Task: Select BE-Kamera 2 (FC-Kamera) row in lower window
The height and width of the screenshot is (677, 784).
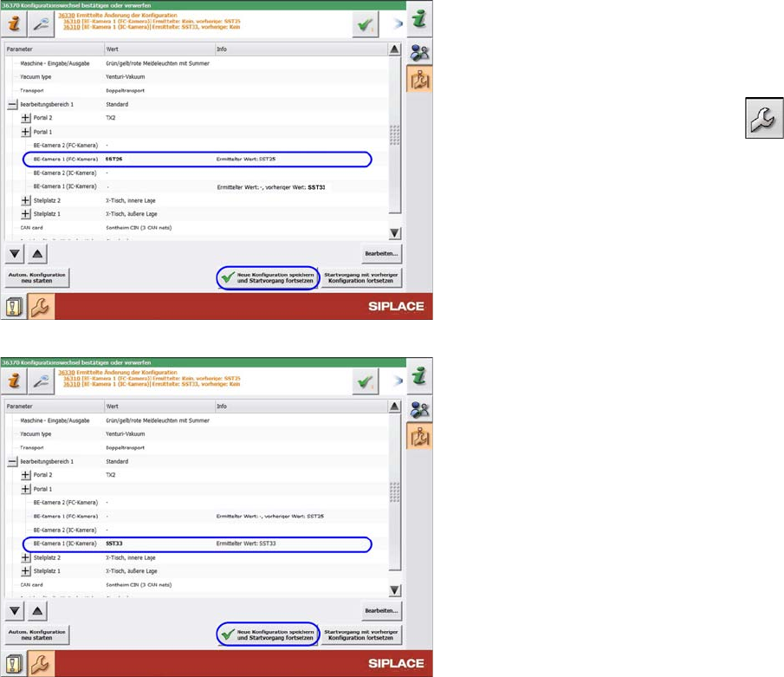Action: click(x=197, y=503)
